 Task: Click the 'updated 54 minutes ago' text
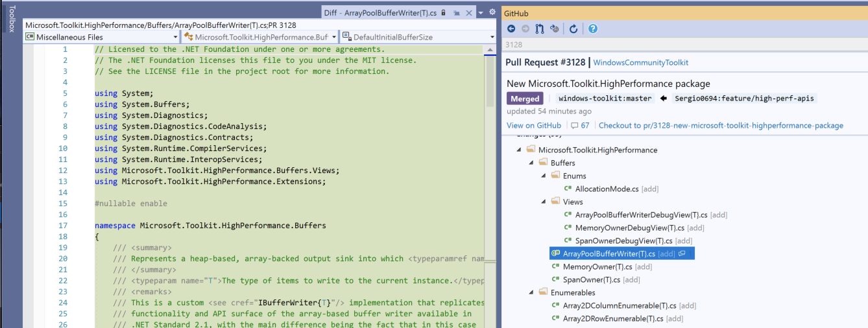(549, 111)
